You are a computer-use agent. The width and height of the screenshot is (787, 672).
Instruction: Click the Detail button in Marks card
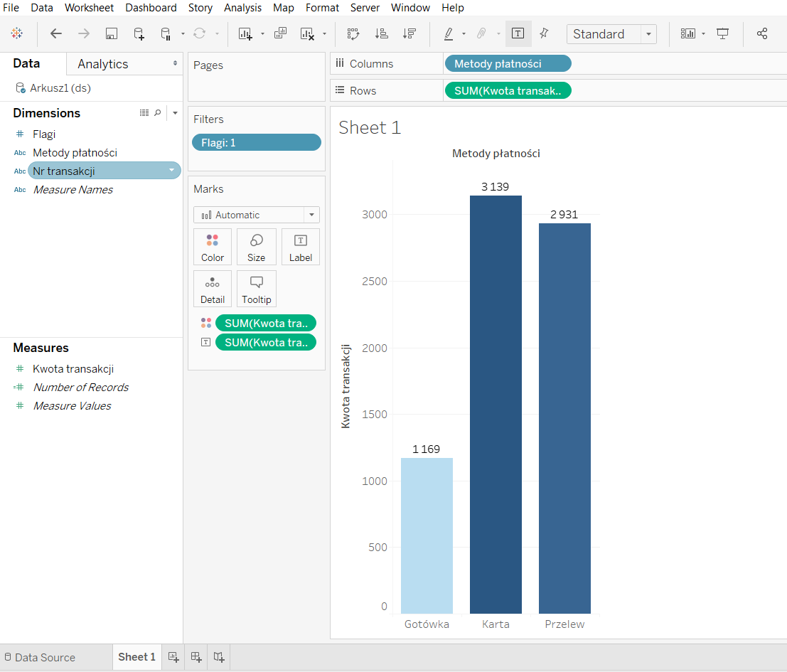[212, 289]
